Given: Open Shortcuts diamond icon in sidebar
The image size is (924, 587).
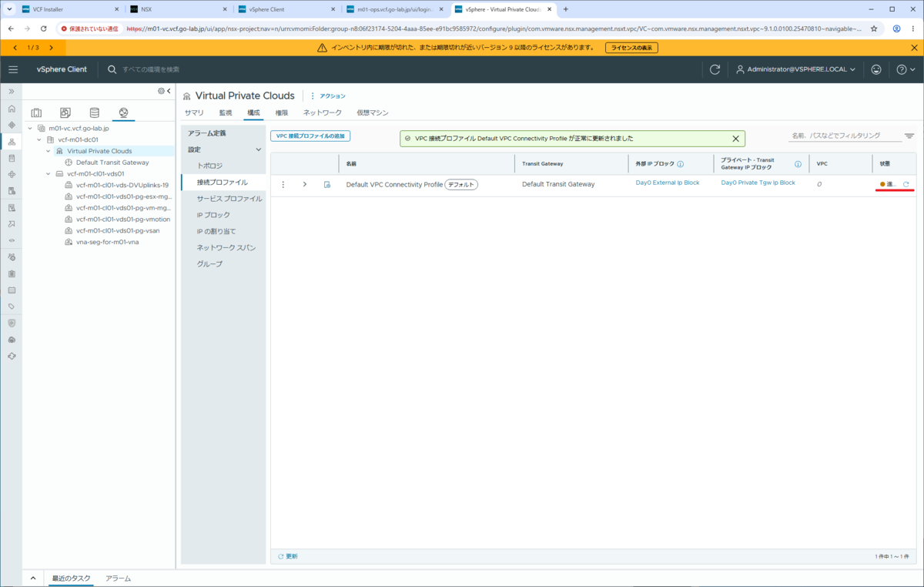Looking at the screenshot, I should click(12, 124).
